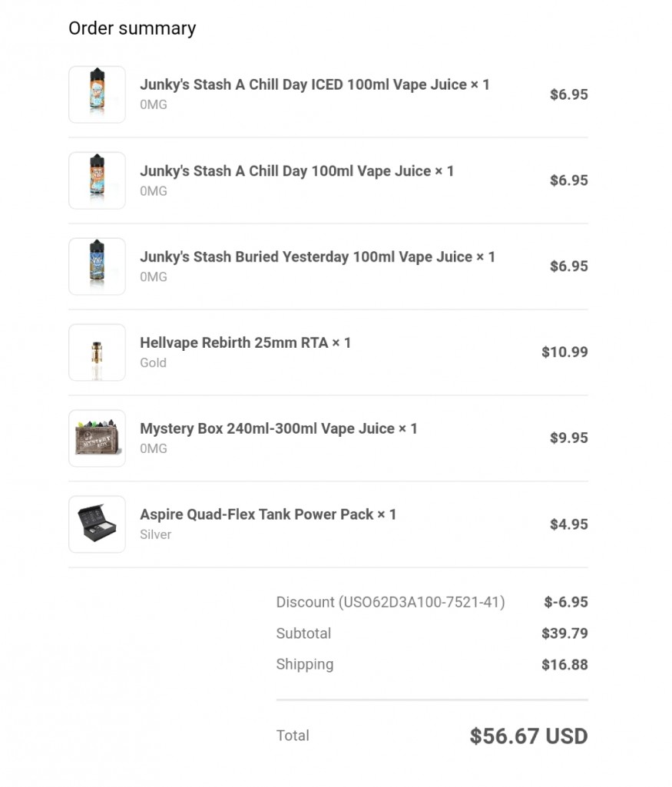Click the Order summary heading
This screenshot has width=672, height=787.
pyautogui.click(x=132, y=28)
